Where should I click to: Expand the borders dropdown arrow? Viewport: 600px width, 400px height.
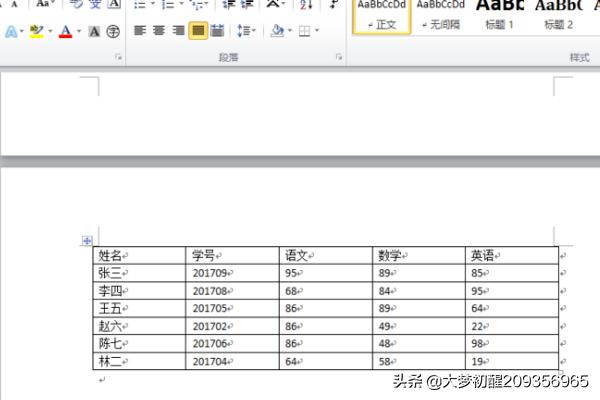(317, 30)
